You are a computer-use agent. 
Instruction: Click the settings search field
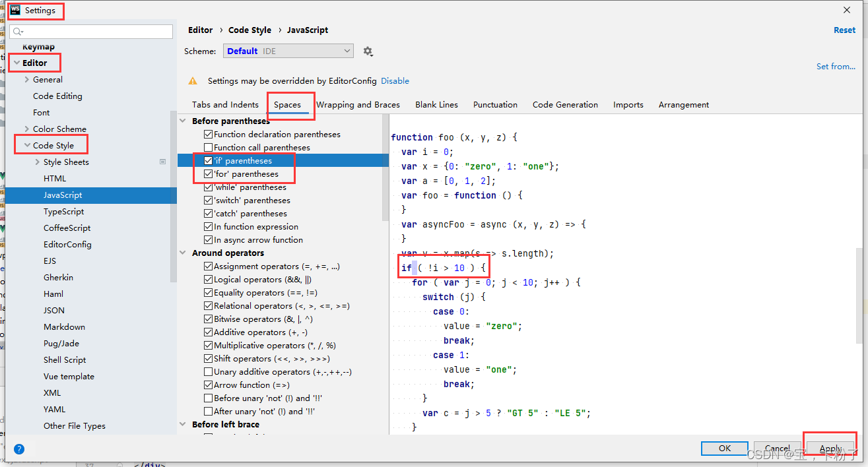tap(91, 32)
